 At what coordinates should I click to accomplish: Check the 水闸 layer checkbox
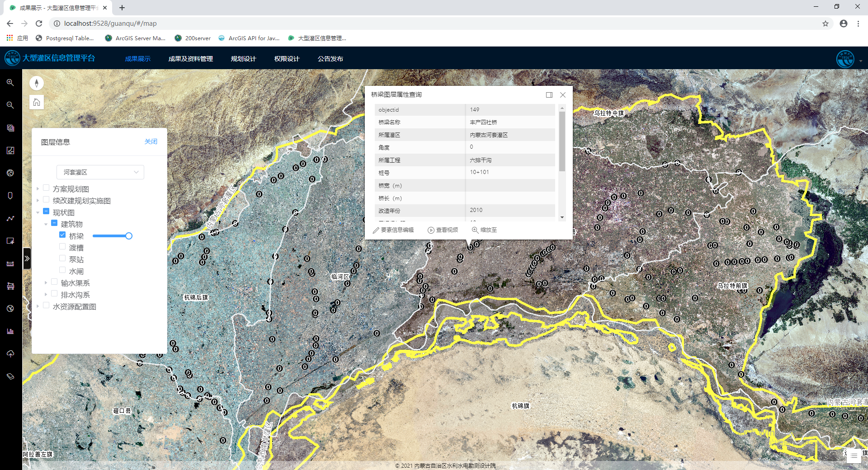tap(62, 270)
